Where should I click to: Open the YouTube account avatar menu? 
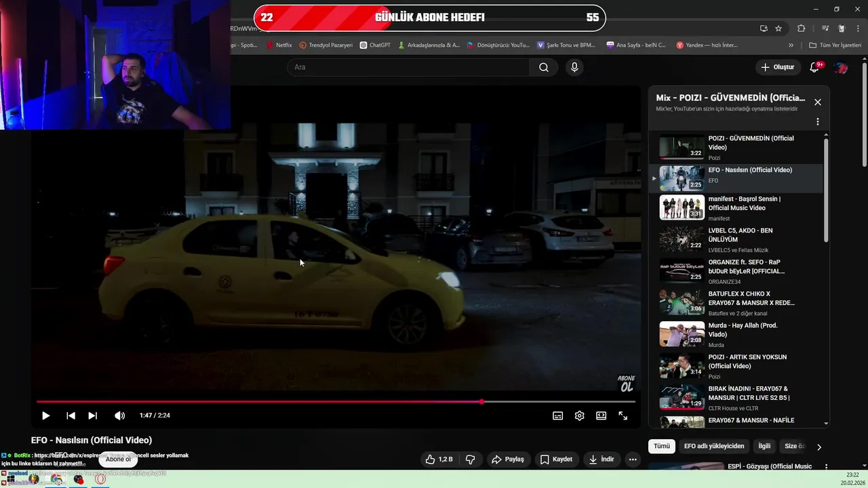coord(840,67)
